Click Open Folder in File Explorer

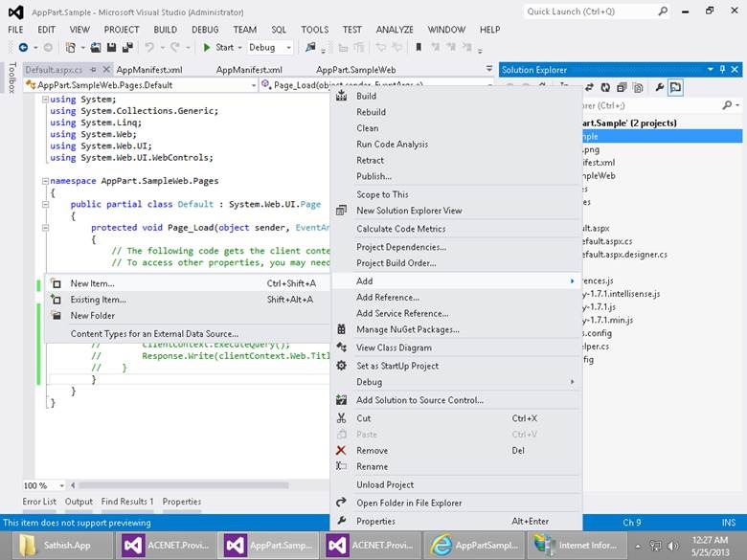[456, 503]
